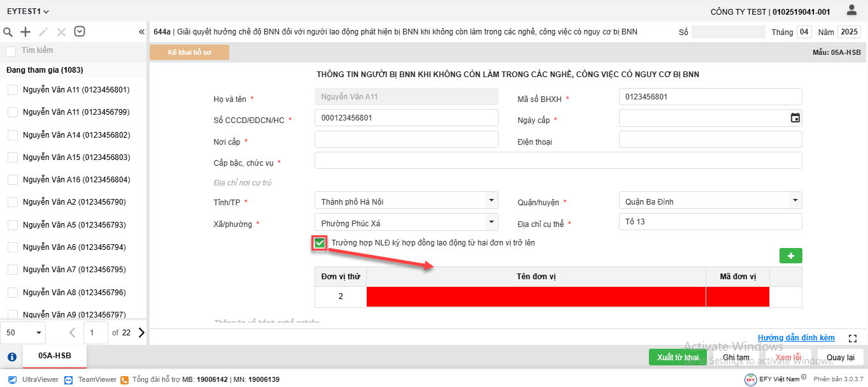Tick checkbox for Nguyễn Văn A14
The width and height of the screenshot is (868, 387).
(x=13, y=135)
